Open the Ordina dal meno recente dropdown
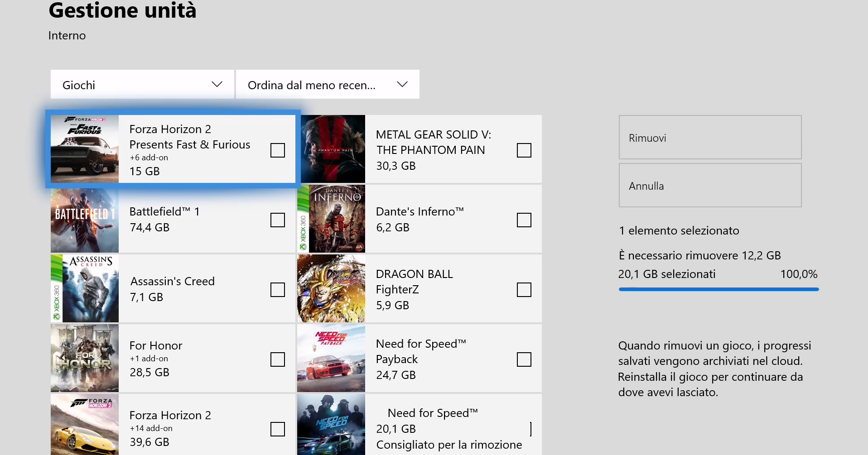The width and height of the screenshot is (868, 455). coord(328,84)
